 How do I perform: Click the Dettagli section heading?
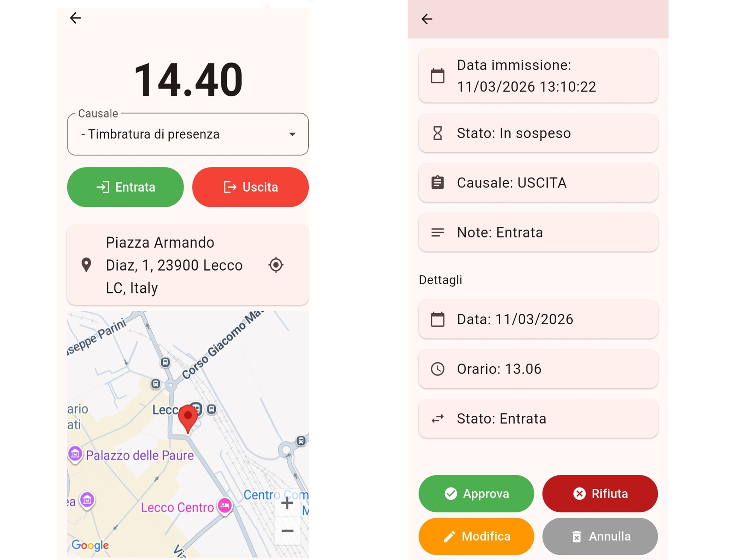coord(440,280)
